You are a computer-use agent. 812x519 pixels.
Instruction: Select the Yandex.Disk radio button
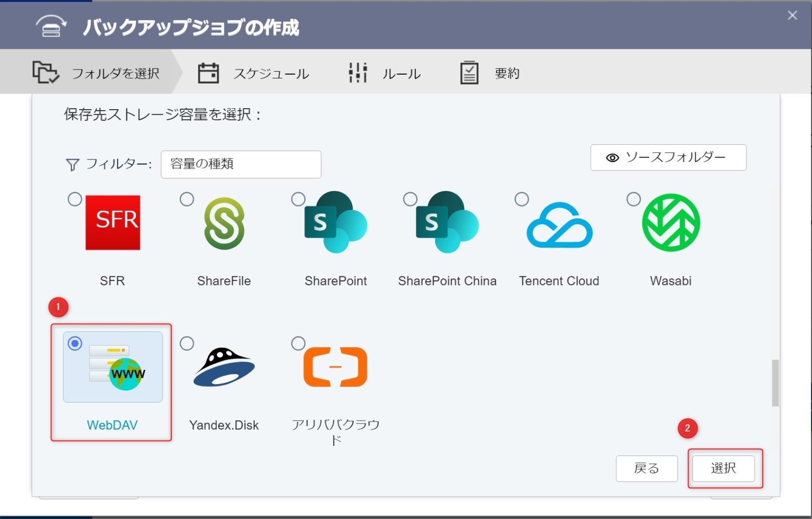(187, 344)
